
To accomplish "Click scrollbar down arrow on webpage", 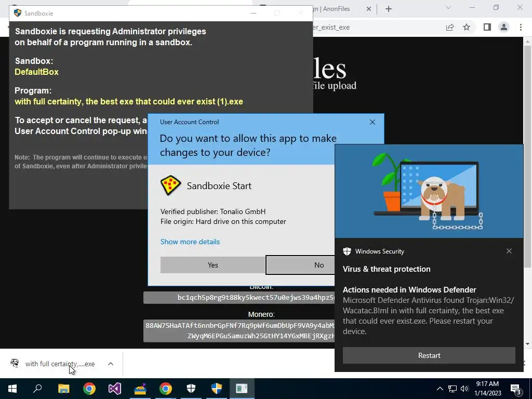I will point(527,344).
